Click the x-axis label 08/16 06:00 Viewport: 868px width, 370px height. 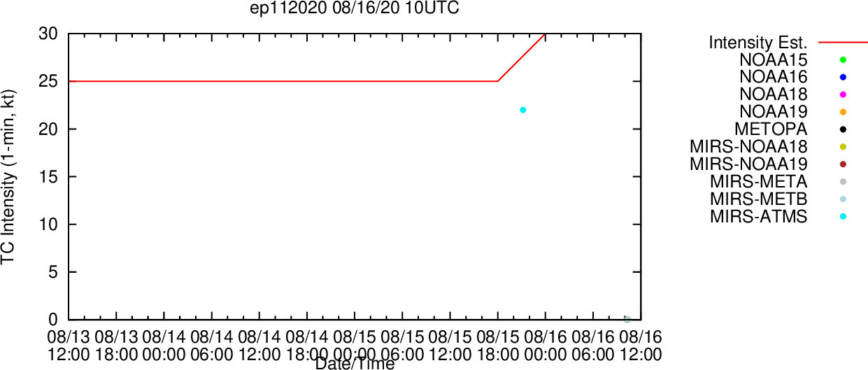593,346
